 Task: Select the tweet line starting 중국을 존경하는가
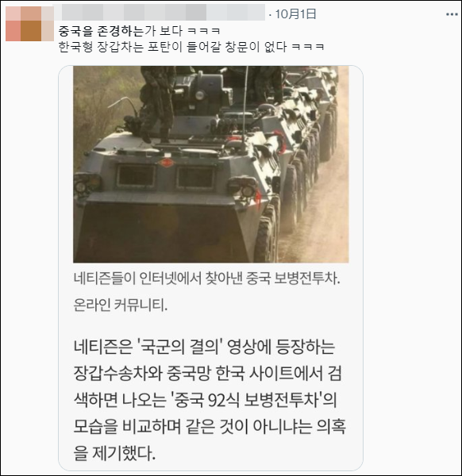coord(139,31)
